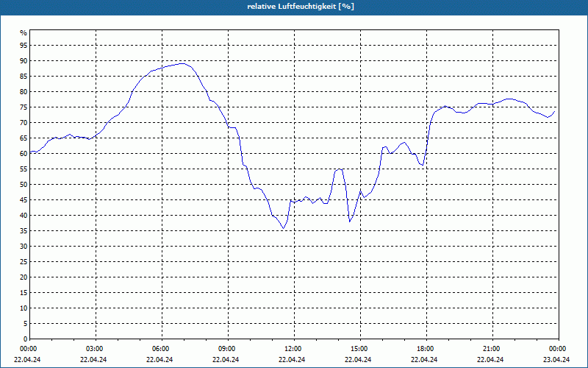Click the '%' unit label on y-axis
This screenshot has width=588, height=368.
coord(24,33)
